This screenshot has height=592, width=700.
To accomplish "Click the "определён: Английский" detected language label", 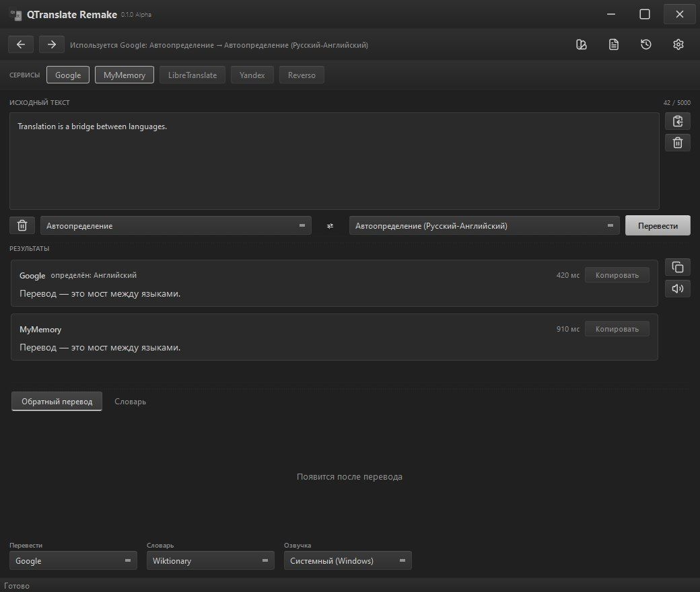I will [x=94, y=275].
